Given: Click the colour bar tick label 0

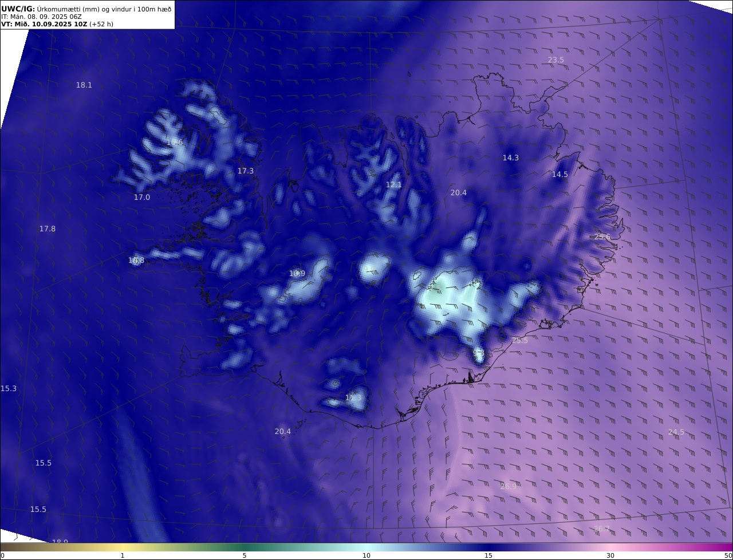Looking at the screenshot, I should pyautogui.click(x=2, y=555).
